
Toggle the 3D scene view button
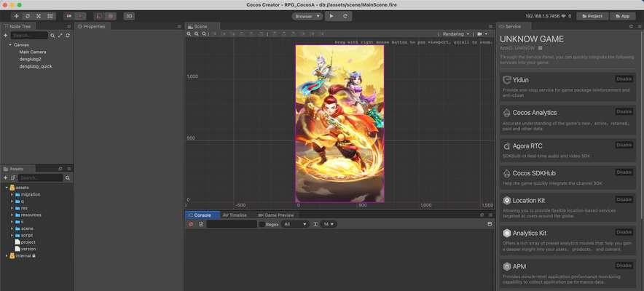[x=129, y=16]
